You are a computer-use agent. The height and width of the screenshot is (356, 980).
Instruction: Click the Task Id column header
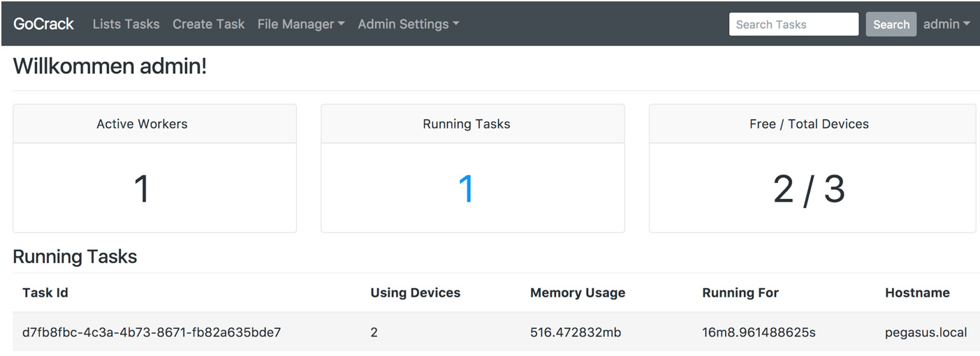pyautogui.click(x=45, y=292)
